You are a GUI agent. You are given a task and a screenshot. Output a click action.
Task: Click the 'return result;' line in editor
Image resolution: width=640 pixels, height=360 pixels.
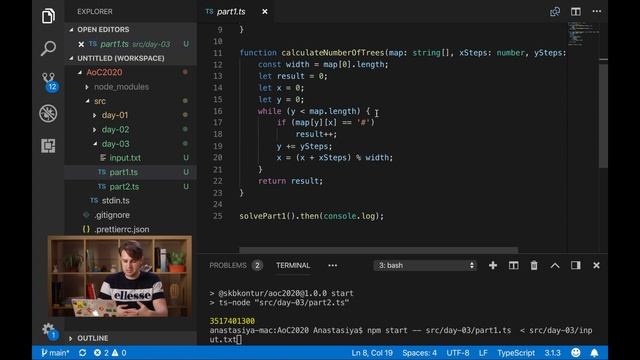pos(290,181)
